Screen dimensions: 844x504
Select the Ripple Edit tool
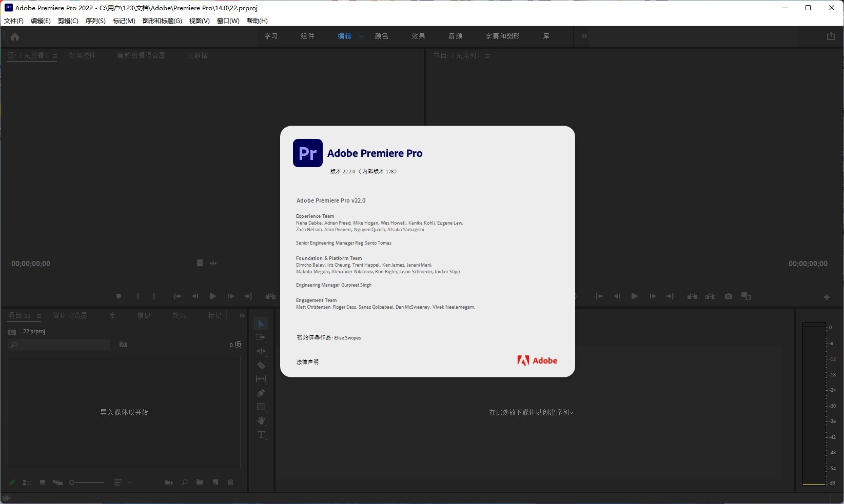click(261, 351)
